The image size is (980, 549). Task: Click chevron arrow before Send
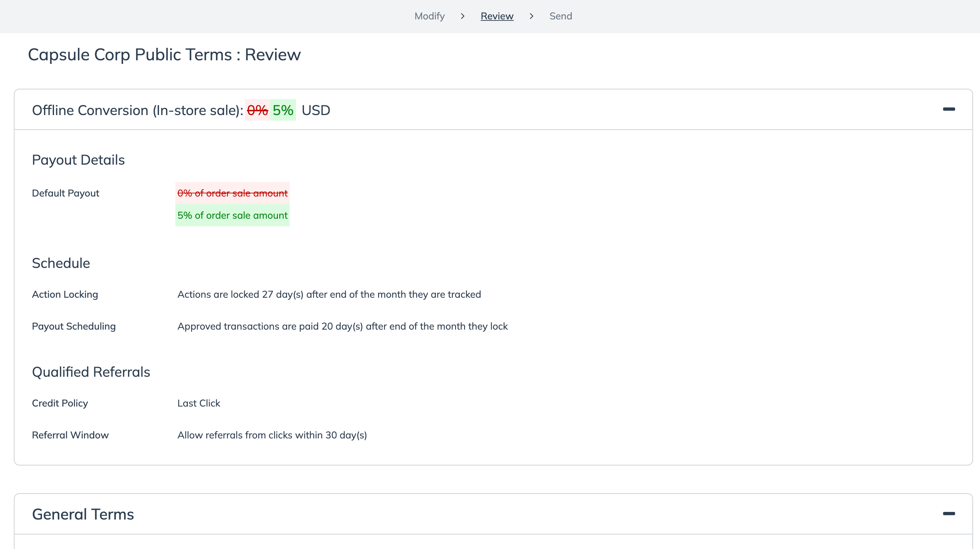pos(531,16)
